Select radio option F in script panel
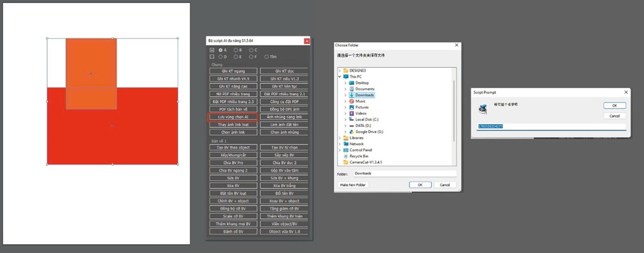The width and height of the screenshot is (644, 253). click(250, 57)
